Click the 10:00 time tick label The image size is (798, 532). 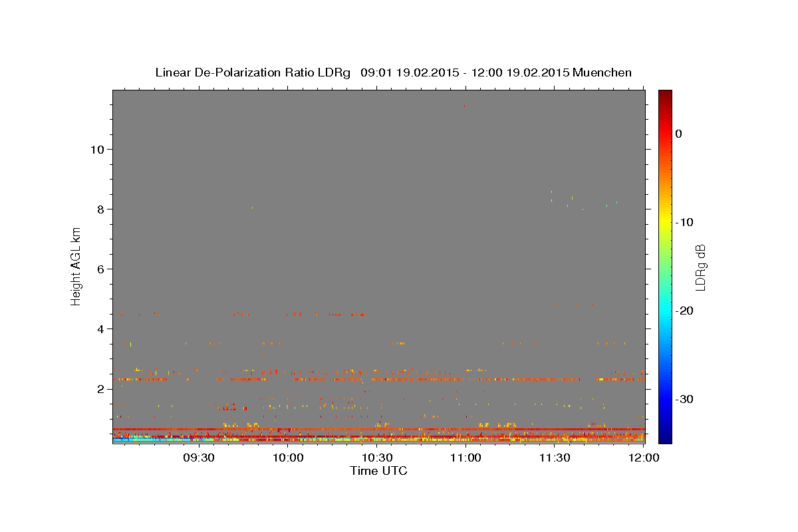[x=288, y=458]
